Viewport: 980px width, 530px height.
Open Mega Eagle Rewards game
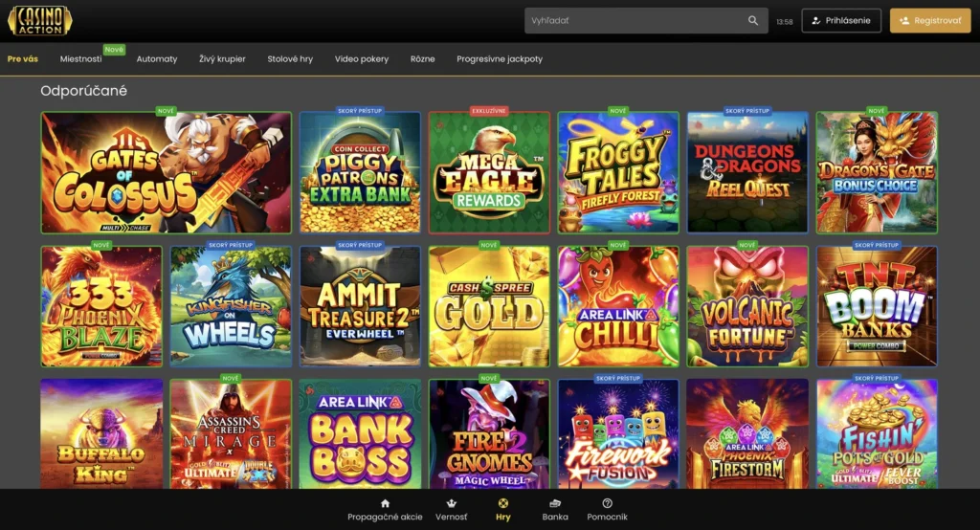489,172
